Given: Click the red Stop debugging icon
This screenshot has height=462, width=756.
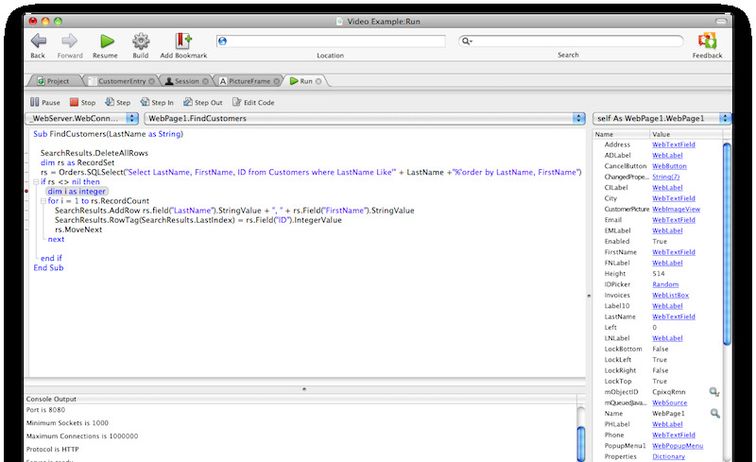Looking at the screenshot, I should click(74, 102).
